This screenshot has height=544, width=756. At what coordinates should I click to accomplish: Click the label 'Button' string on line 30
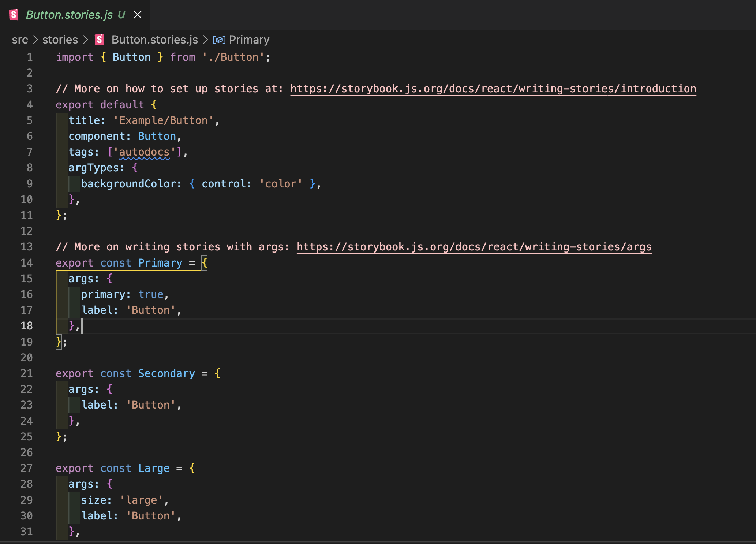coord(151,516)
